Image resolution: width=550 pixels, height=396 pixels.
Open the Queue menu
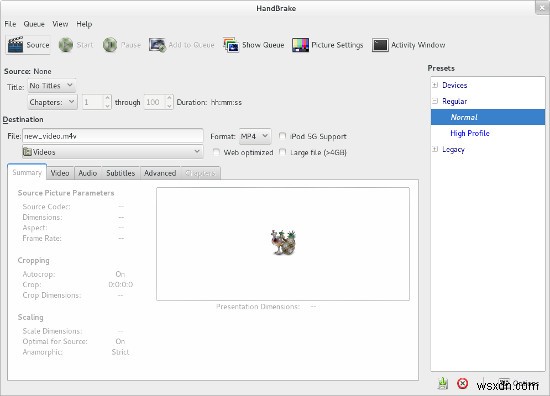pos(34,24)
